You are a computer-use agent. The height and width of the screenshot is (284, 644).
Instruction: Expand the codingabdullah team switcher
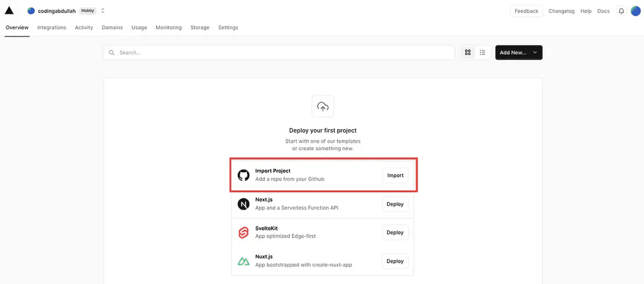(x=103, y=11)
